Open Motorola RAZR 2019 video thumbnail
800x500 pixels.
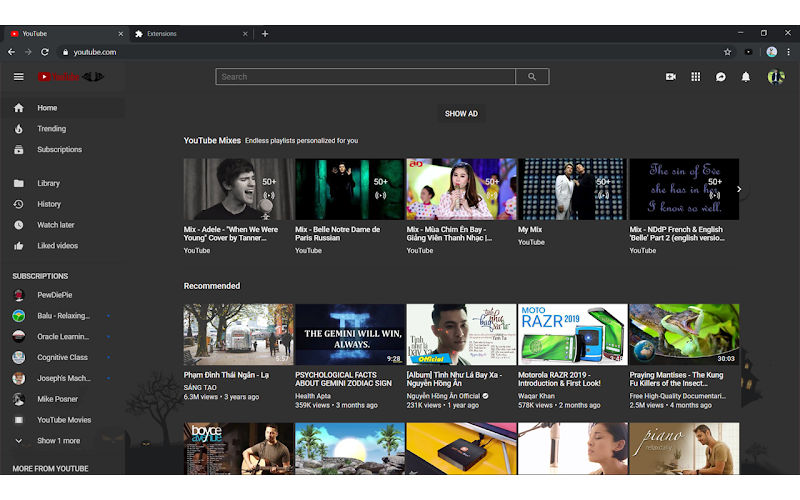coord(572,335)
